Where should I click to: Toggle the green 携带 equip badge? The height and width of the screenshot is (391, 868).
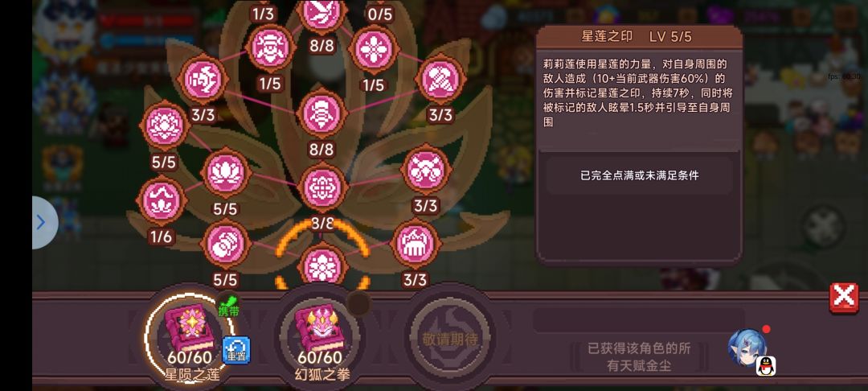[228, 307]
